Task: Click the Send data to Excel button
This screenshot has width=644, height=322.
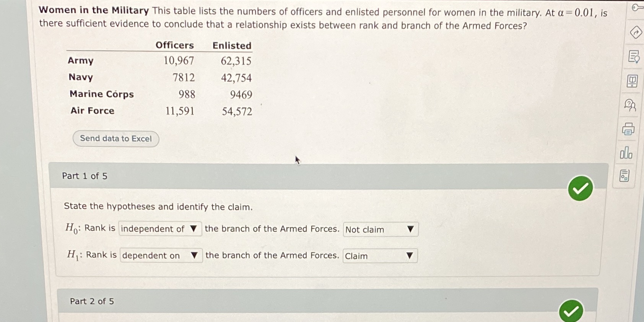Action: (115, 138)
